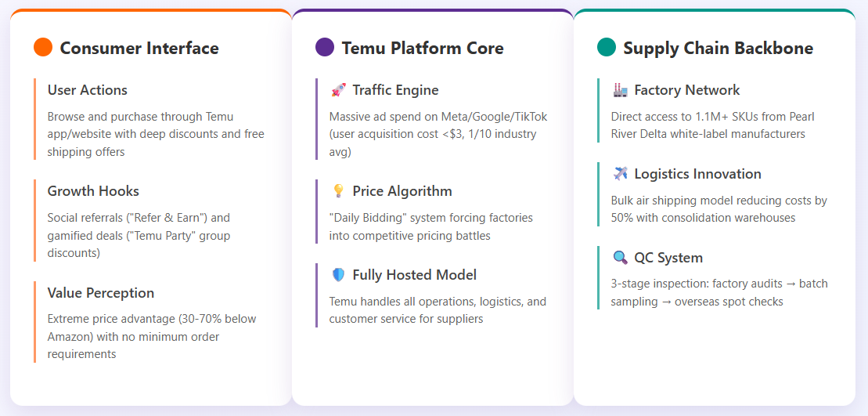
Task: Click the orange circle next to Consumer Interface
Action: (43, 48)
